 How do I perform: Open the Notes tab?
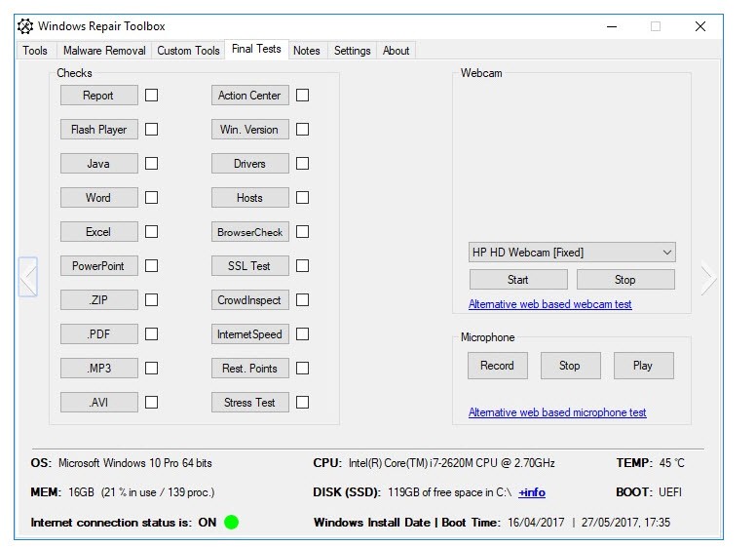[307, 51]
